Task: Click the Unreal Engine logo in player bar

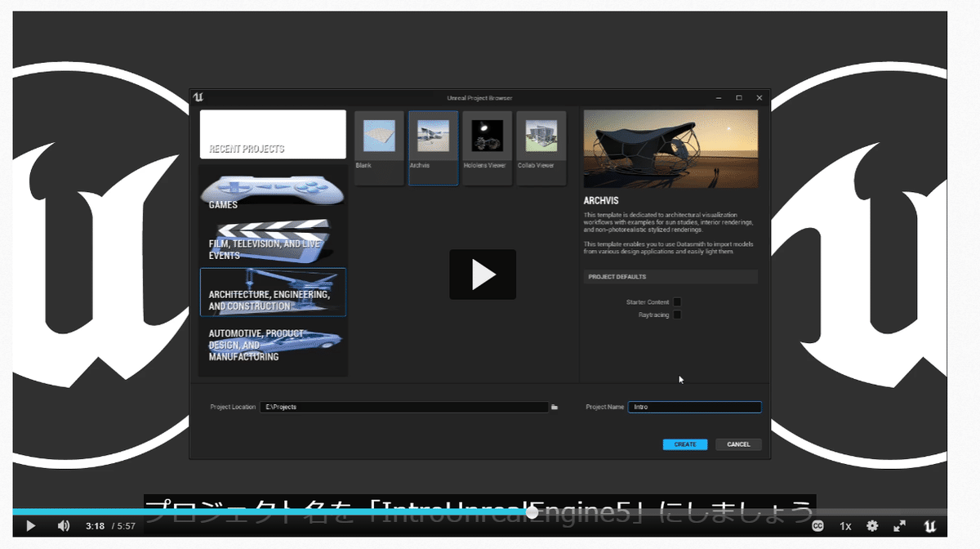Action: point(929,526)
